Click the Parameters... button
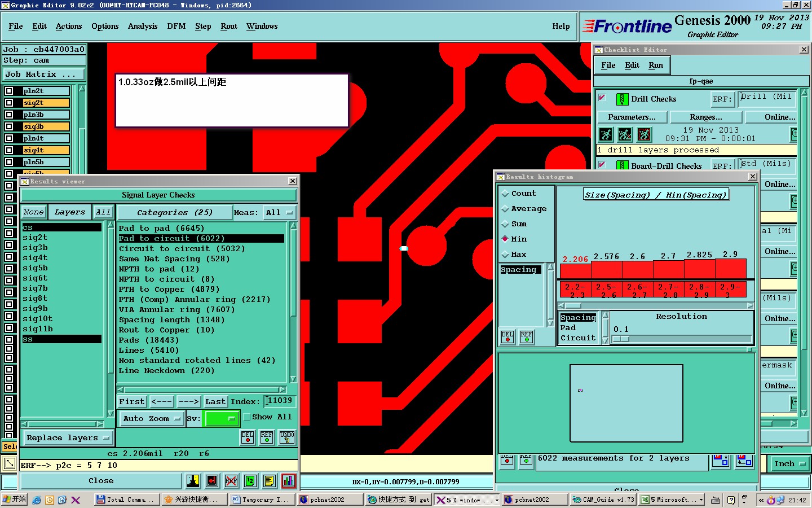This screenshot has width=812, height=508. [632, 117]
